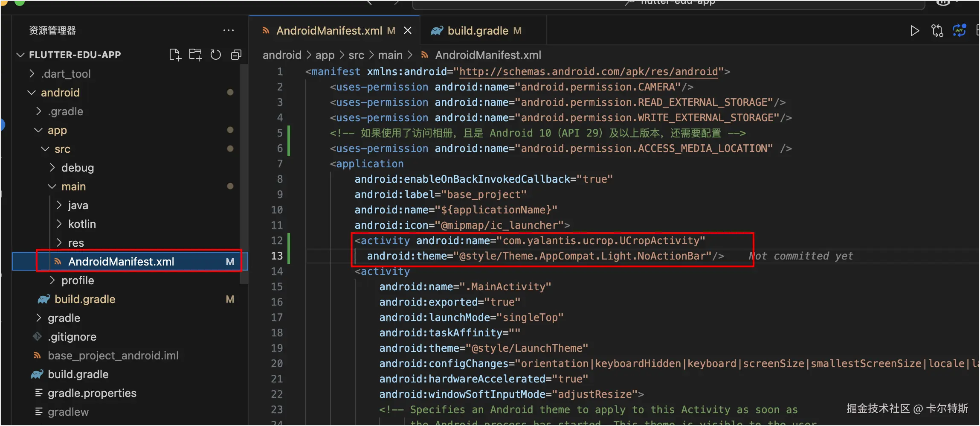Click AndroidManifest.xml breadcrumb segment
The image size is (980, 426).
(x=488, y=55)
